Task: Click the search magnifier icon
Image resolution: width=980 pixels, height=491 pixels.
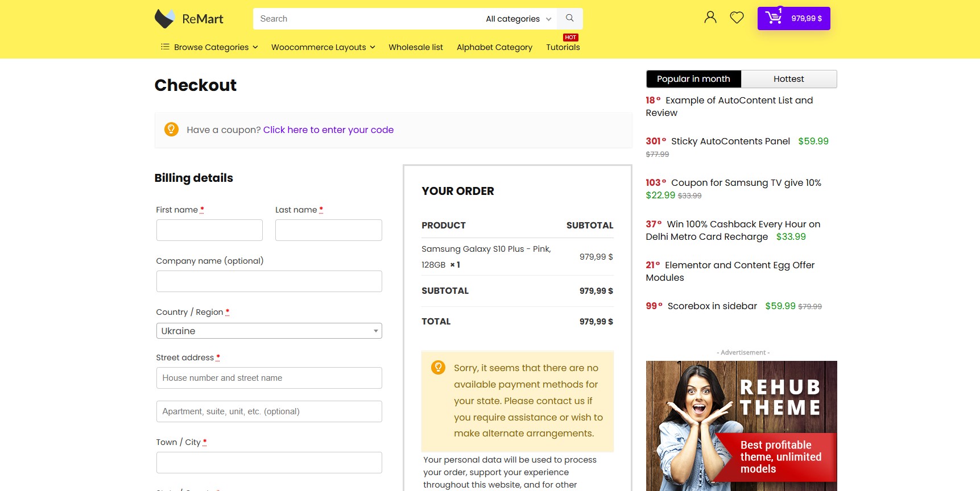Action: (570, 18)
